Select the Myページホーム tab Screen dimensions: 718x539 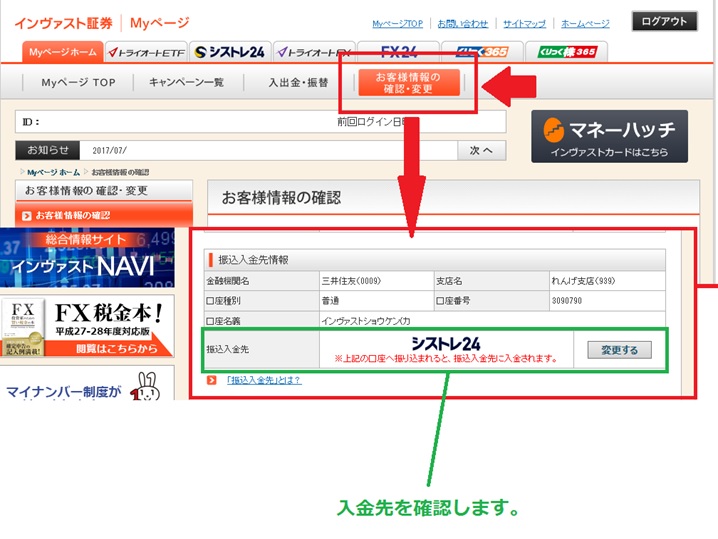tap(63, 52)
